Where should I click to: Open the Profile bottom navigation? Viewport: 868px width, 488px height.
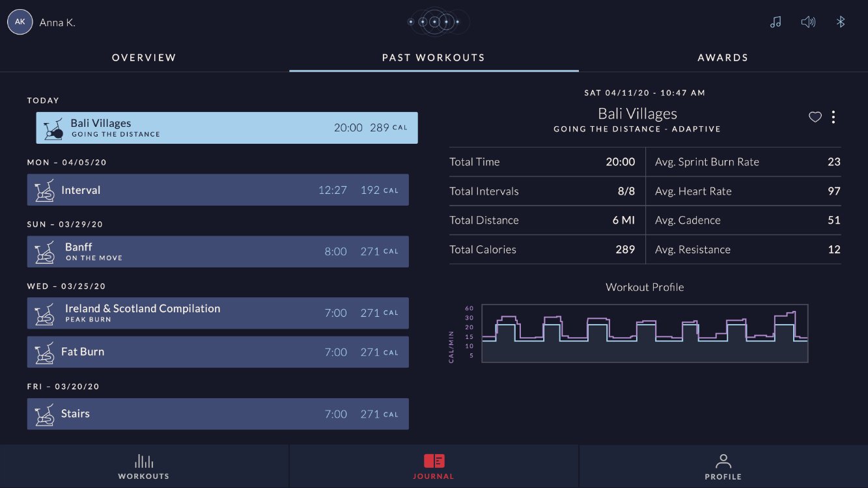point(723,467)
